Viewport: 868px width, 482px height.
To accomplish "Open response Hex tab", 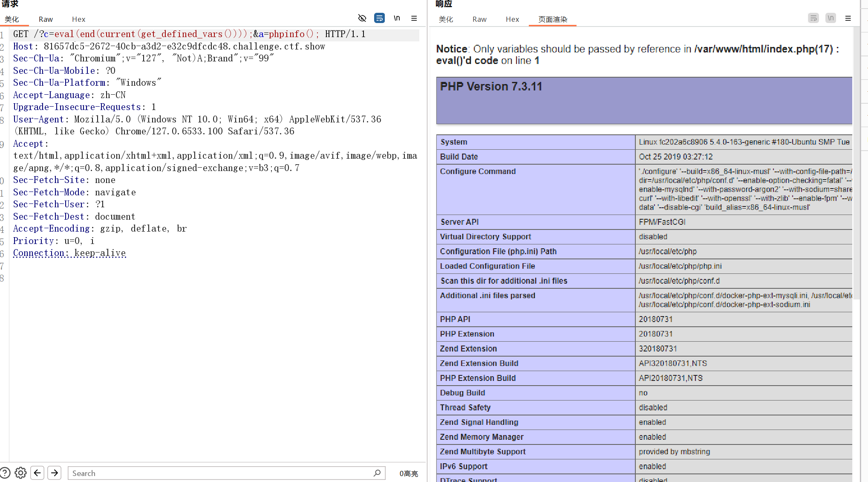I will (x=512, y=19).
